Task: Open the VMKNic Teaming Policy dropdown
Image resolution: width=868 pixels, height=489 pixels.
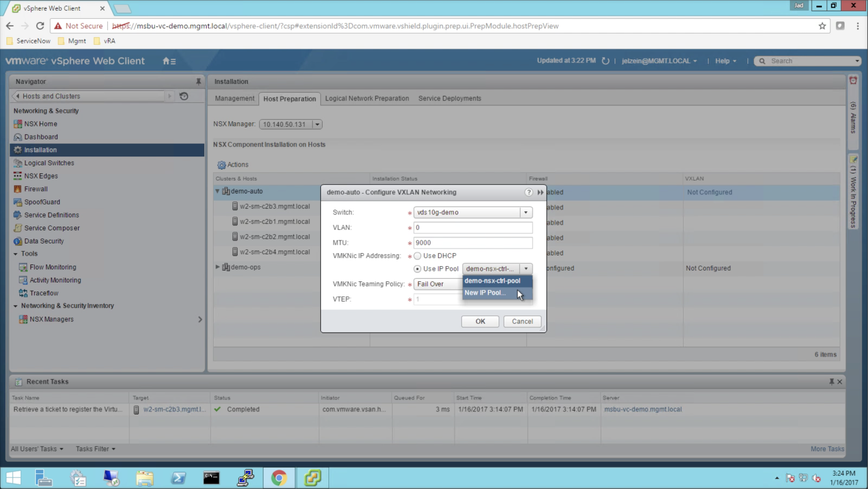Action: point(438,284)
